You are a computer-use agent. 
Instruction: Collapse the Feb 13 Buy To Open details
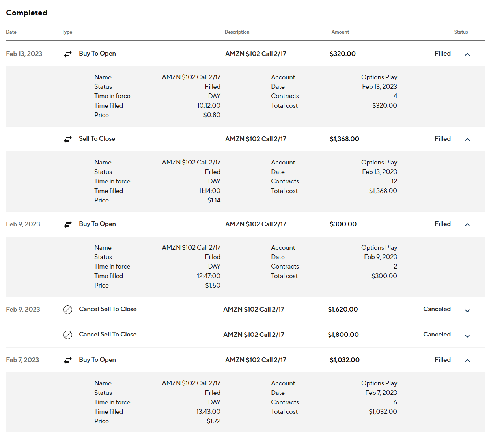click(467, 54)
